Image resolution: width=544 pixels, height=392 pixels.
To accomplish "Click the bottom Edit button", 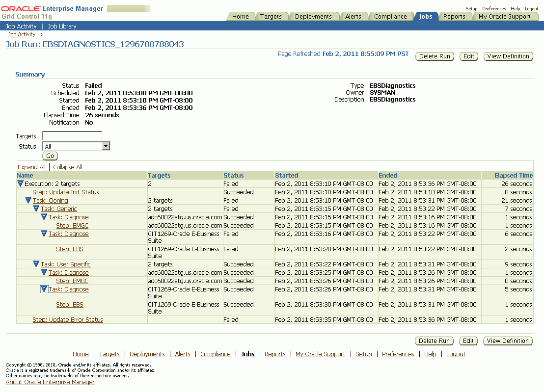I will (468, 340).
